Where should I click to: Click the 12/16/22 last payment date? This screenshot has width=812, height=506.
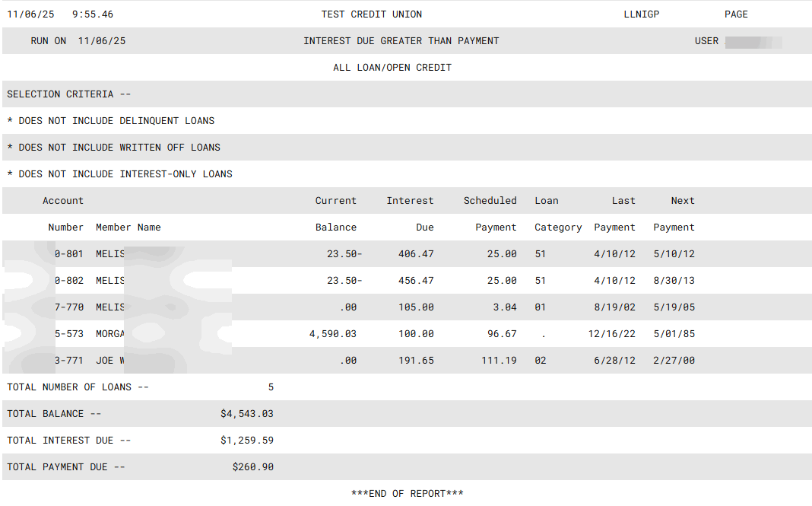(611, 334)
